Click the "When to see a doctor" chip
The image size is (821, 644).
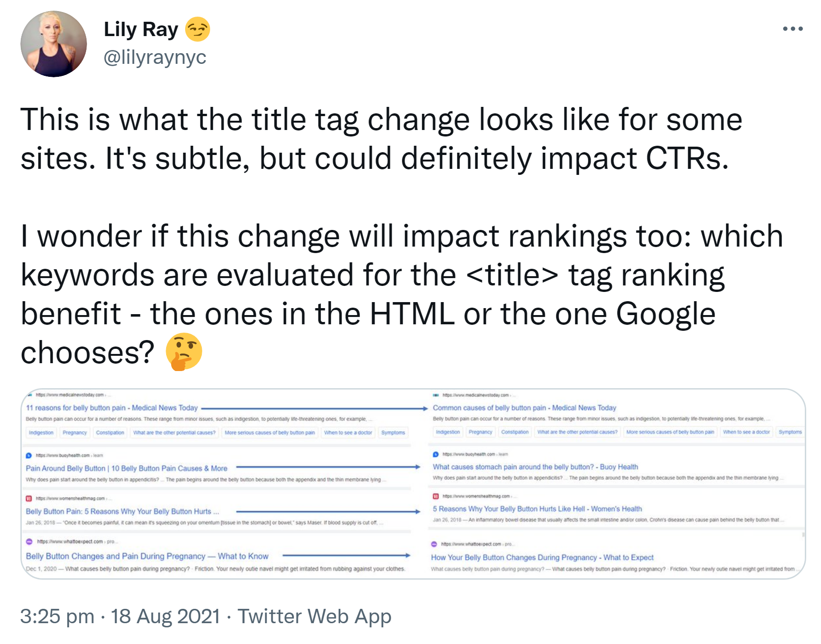(x=348, y=433)
